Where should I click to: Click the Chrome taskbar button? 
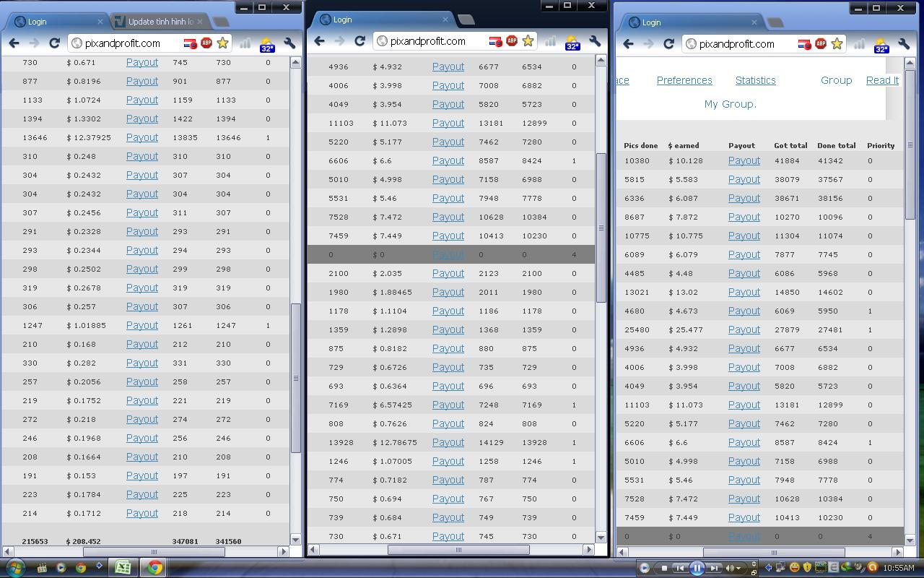coord(154,567)
